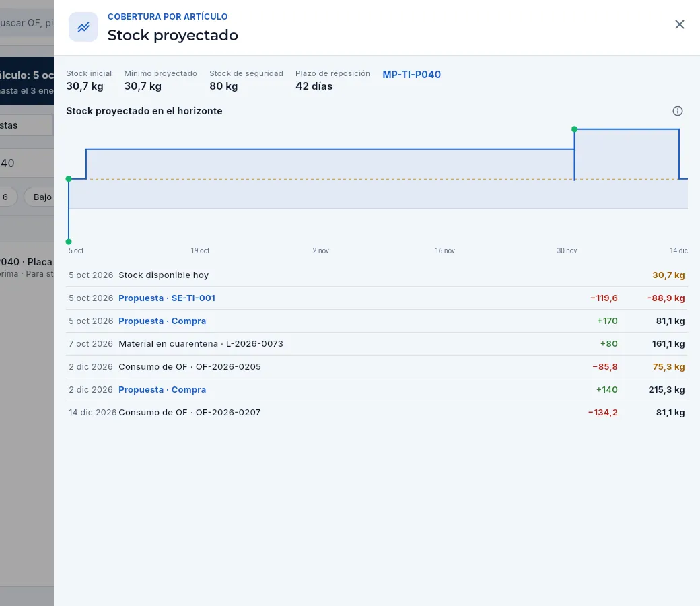The image size is (700, 606).
Task: Open Propuesta · SE-TI-001 link
Action: click(167, 298)
